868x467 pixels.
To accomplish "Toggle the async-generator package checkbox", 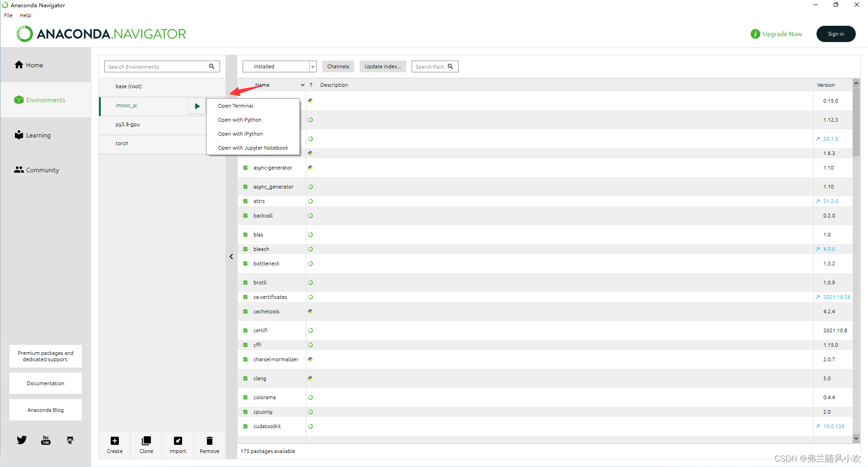I will click(x=245, y=168).
